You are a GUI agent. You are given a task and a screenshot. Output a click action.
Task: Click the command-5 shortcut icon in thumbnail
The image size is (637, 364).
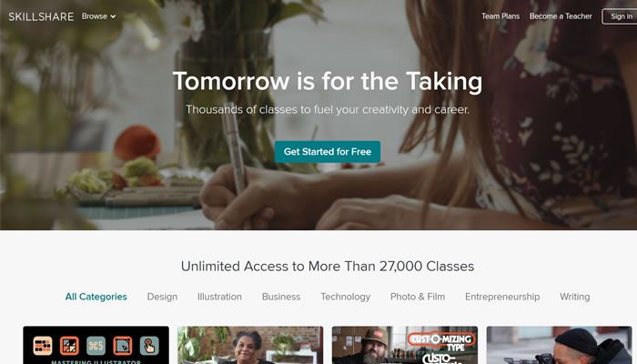click(x=96, y=346)
